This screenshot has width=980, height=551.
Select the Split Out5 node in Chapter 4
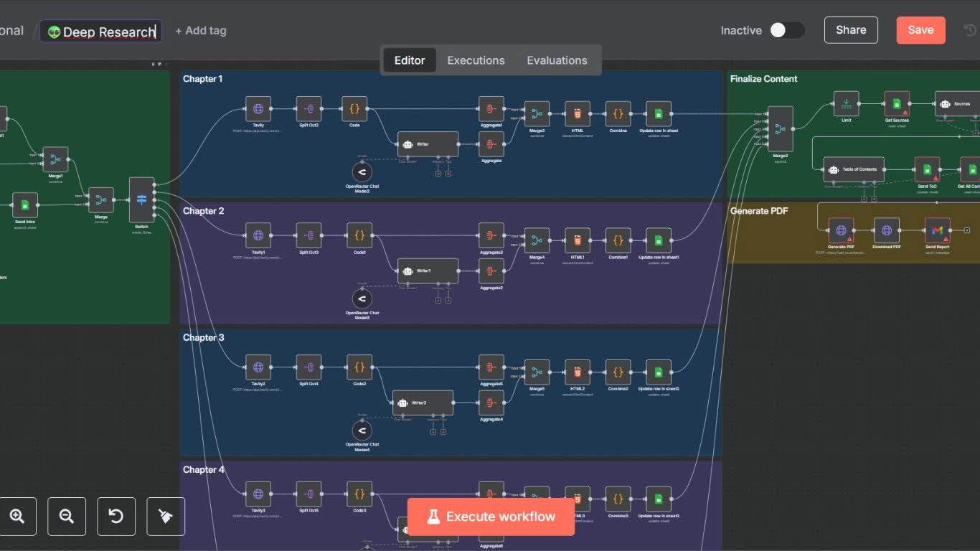click(309, 494)
